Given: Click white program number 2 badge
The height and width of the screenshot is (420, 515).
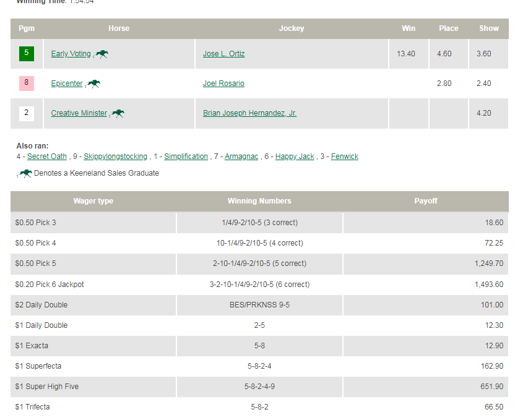Looking at the screenshot, I should click(x=27, y=113).
